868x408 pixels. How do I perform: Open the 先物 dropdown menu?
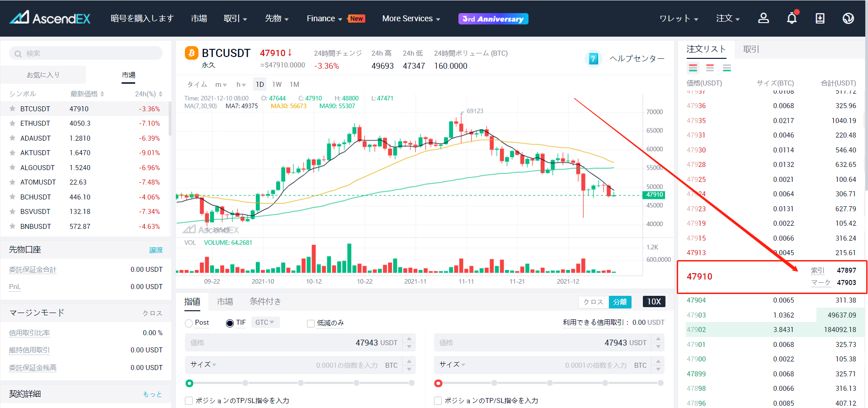coord(277,19)
